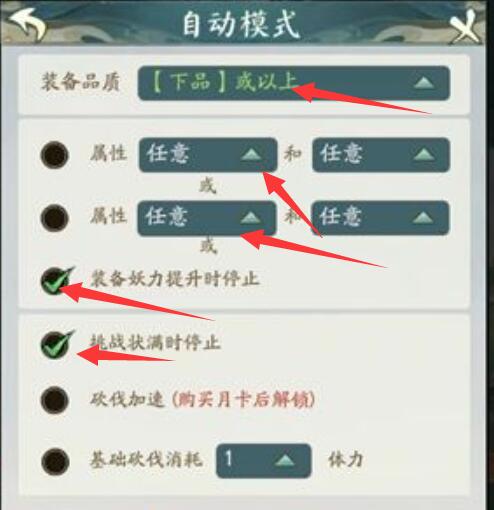Screen dimensions: 494x510
Task: Toggle the 基础砍伐消耗 option
Action: [x=55, y=462]
